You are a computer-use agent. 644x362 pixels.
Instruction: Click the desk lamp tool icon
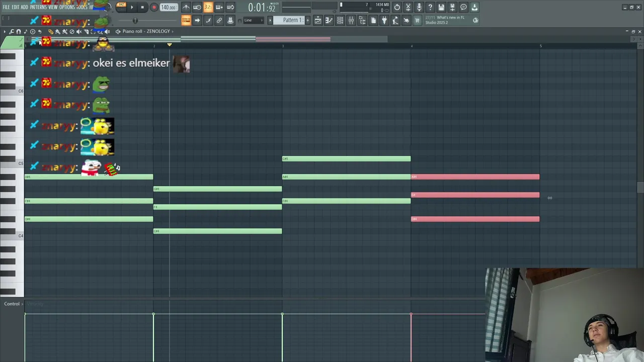point(395,20)
